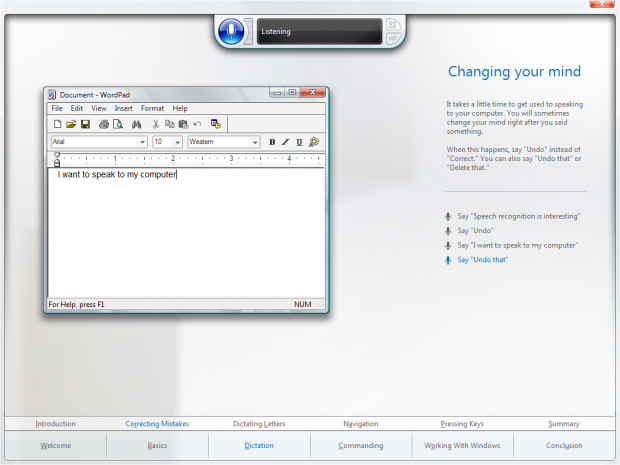
Task: Click the New document icon in WordPad
Action: point(57,124)
